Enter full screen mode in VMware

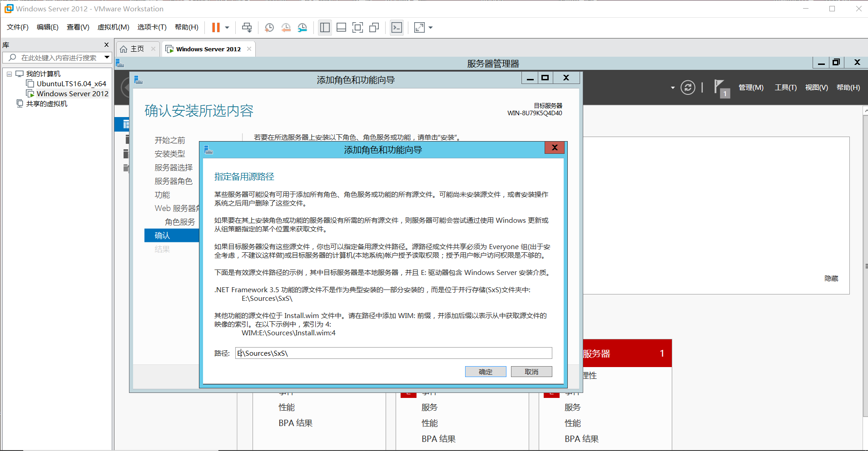[x=357, y=27]
